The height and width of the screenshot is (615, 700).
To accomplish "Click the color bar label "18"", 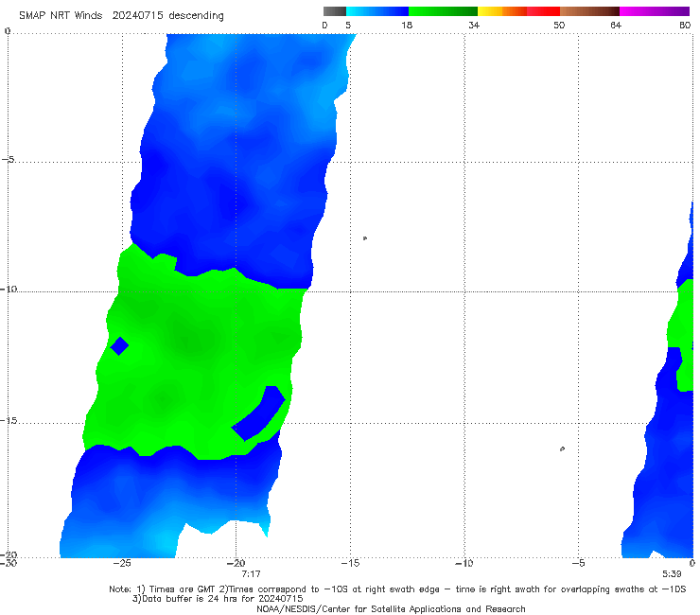I will [x=407, y=25].
